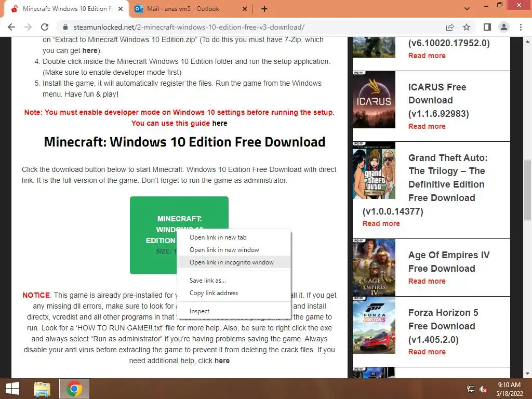Close the Outlook Mail tab
532x399 pixels.
pos(245,9)
